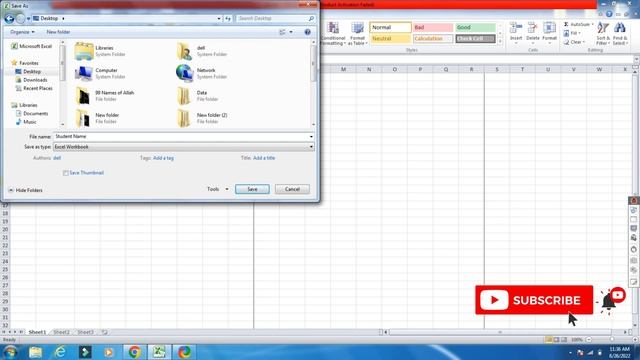Go back in the Save As dialog
Screen dimensions: 640x360
tap(9, 18)
